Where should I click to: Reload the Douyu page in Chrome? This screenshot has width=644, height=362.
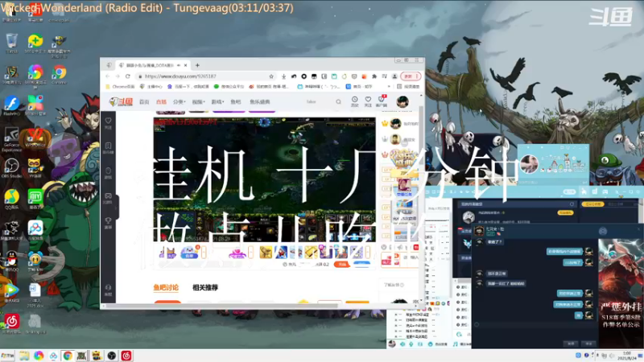point(128,76)
